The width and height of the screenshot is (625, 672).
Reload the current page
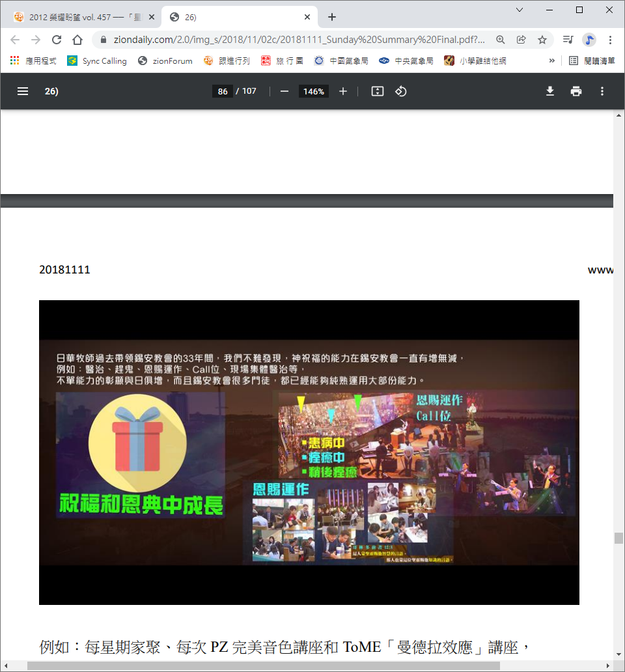tap(57, 40)
